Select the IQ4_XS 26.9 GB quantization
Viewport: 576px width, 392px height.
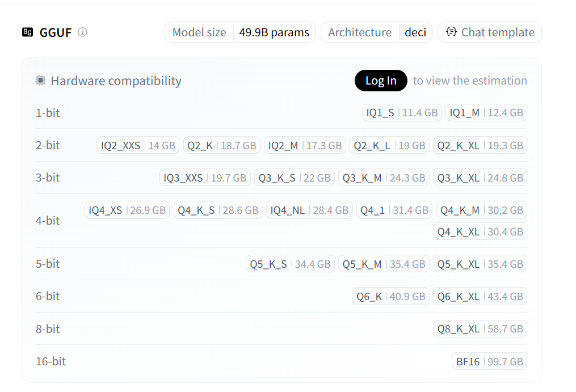tap(127, 210)
